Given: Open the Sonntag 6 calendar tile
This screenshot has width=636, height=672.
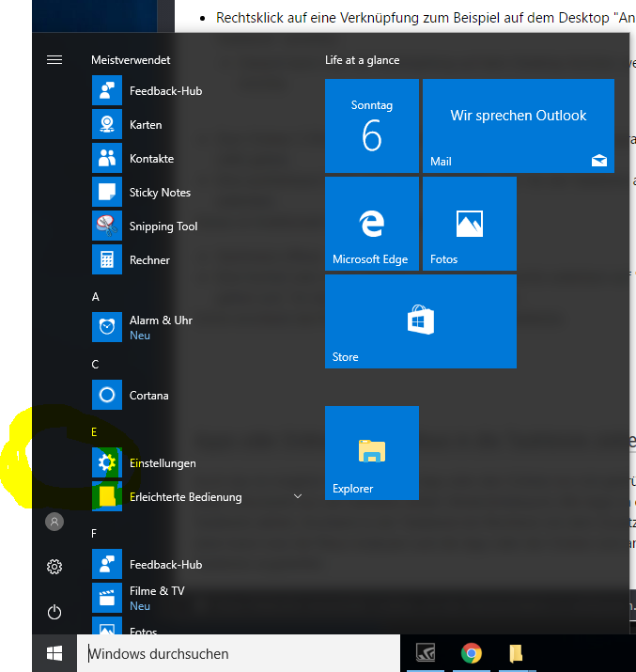Looking at the screenshot, I should (x=372, y=126).
